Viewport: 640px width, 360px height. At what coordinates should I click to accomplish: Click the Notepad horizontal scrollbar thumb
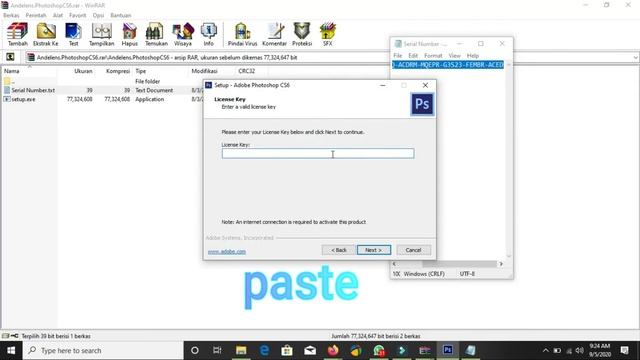pyautogui.click(x=460, y=264)
